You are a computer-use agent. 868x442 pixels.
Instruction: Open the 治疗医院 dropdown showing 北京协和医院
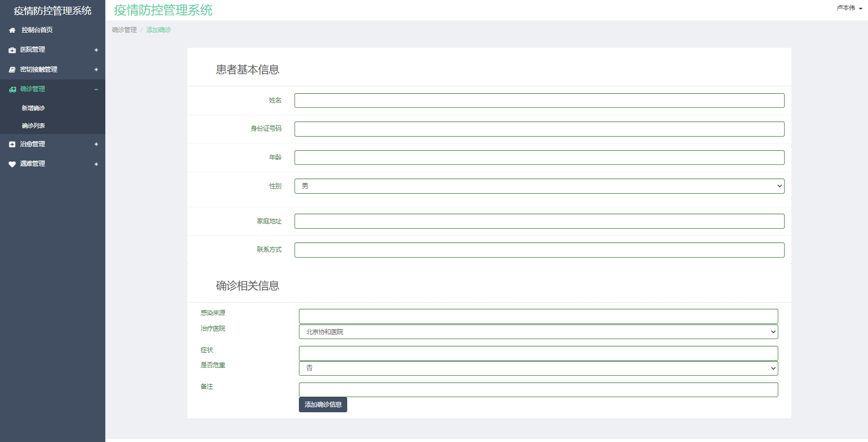538,332
